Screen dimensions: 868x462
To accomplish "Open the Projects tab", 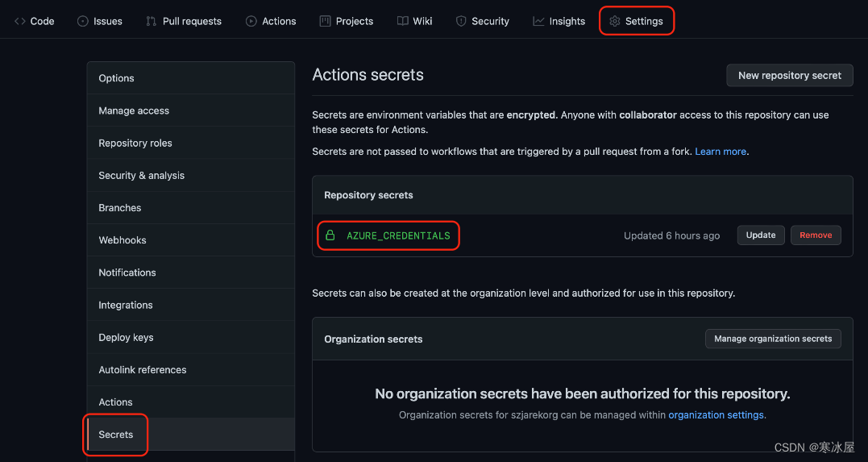I will (x=347, y=21).
